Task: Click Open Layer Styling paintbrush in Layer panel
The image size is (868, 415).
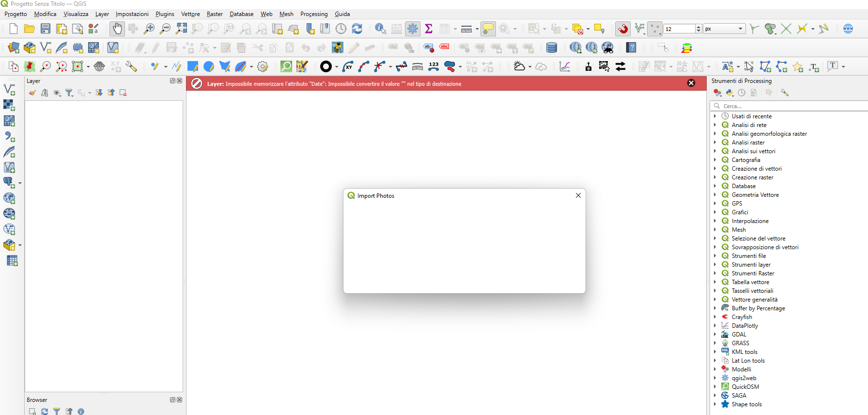Action: pos(32,93)
